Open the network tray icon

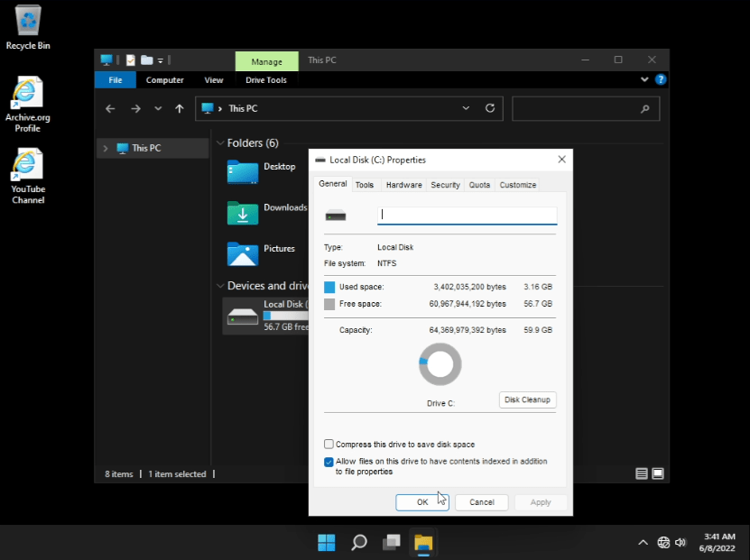click(x=663, y=542)
